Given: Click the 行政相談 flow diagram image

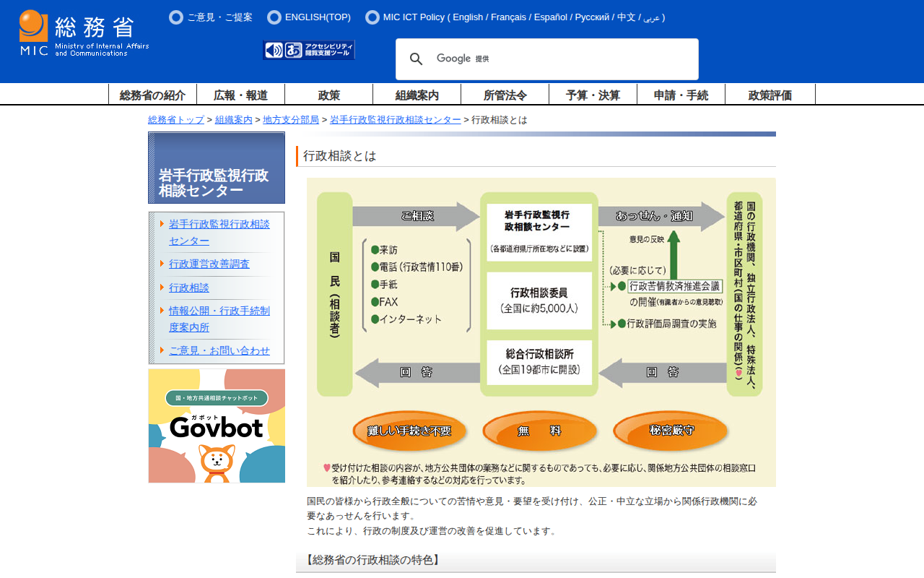Looking at the screenshot, I should tap(541, 332).
